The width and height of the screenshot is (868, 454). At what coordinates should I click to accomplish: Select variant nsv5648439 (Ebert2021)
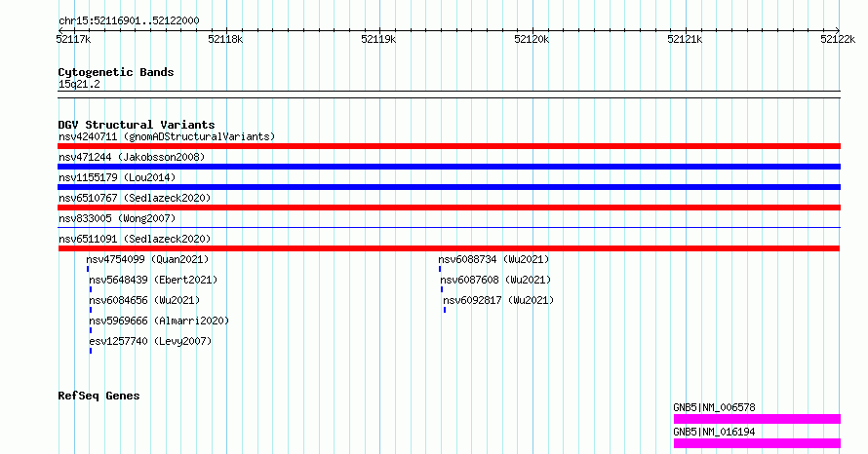153,280
